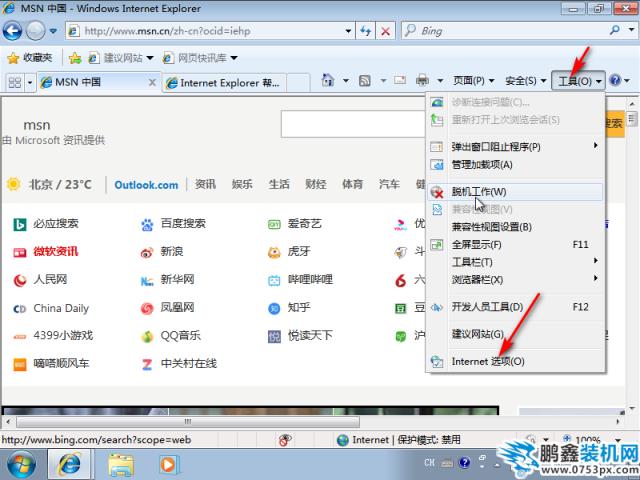
Task: Open the 娱乐 navigation link
Action: coord(242,184)
